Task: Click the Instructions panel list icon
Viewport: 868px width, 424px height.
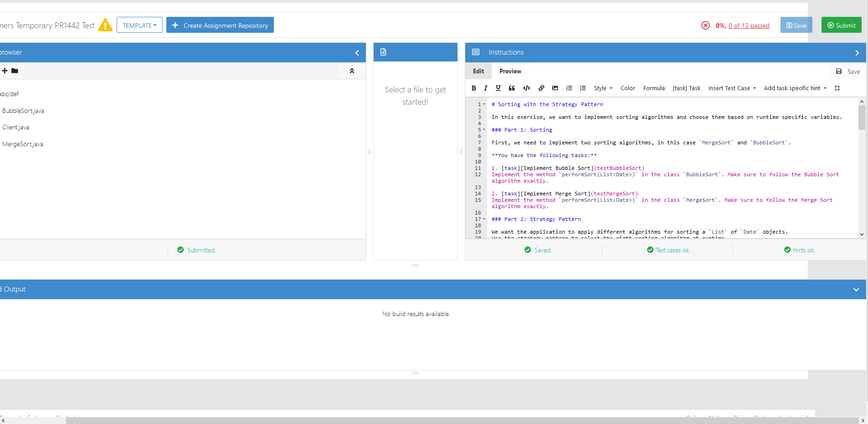Action: 476,52
